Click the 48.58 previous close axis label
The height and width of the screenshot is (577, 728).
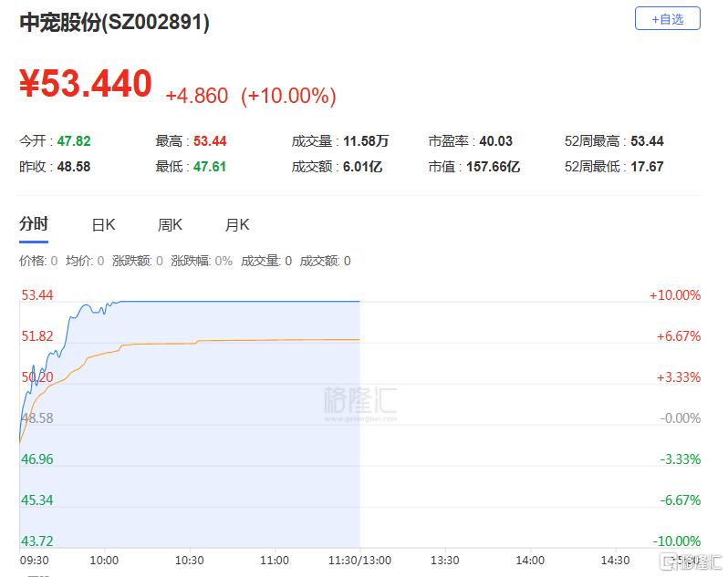[x=36, y=418]
